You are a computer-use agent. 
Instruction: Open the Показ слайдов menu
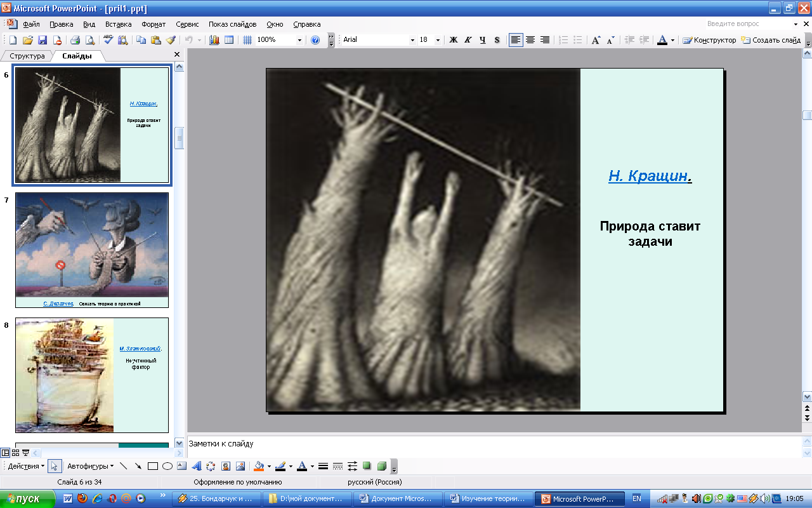(x=233, y=24)
